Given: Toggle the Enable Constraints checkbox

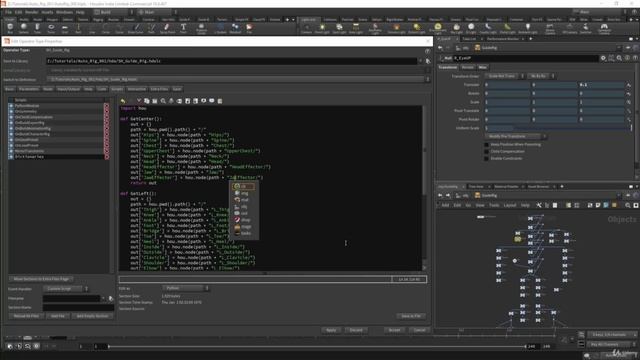Looking at the screenshot, I should tap(486, 158).
